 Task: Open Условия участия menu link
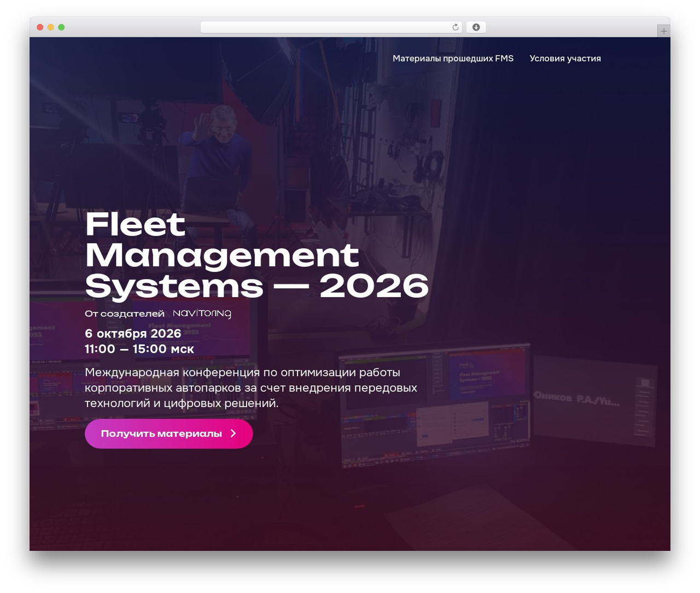pos(565,59)
